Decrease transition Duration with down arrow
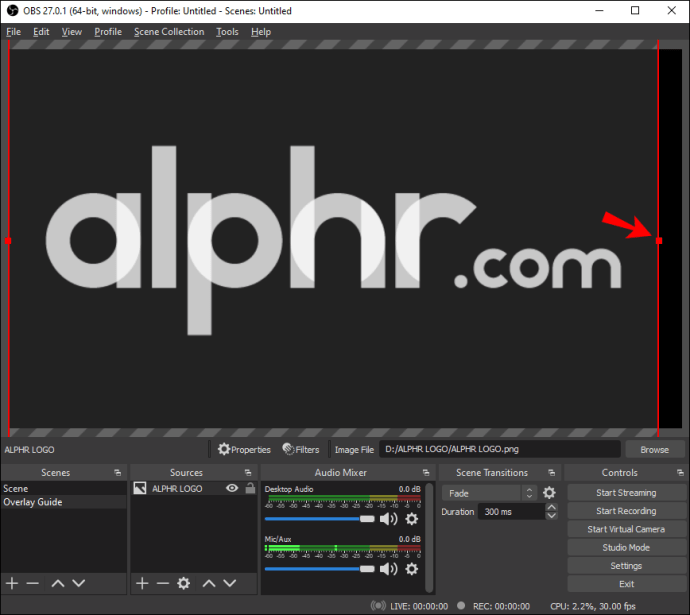The image size is (690, 615). coord(551,516)
